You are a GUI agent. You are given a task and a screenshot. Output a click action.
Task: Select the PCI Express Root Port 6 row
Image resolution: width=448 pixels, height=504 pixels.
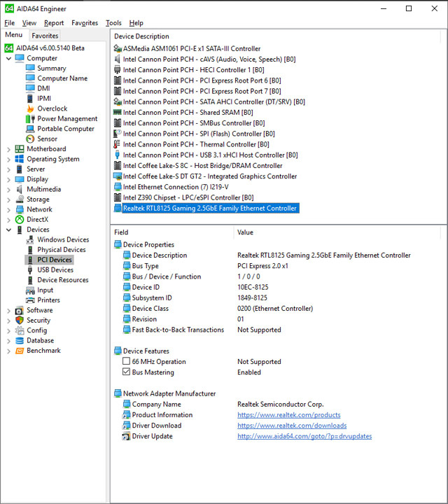[x=202, y=80]
